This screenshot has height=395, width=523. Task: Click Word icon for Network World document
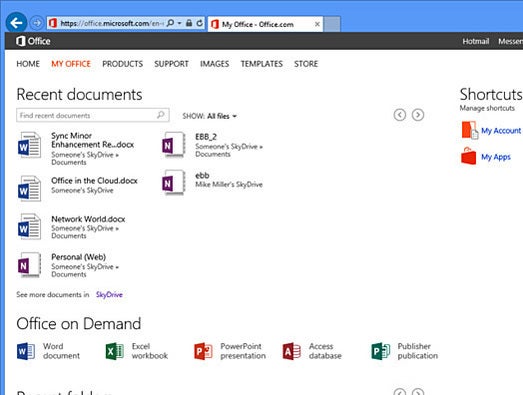tap(29, 227)
